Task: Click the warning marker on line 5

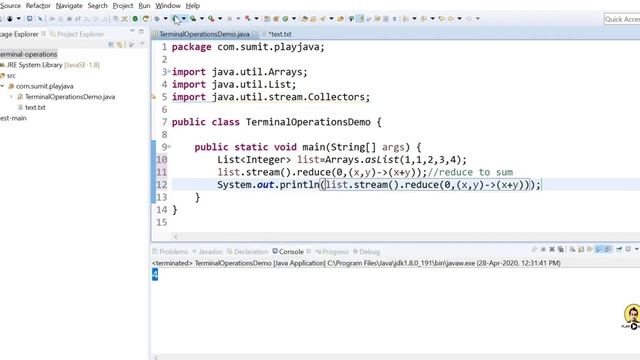Action: pos(154,97)
